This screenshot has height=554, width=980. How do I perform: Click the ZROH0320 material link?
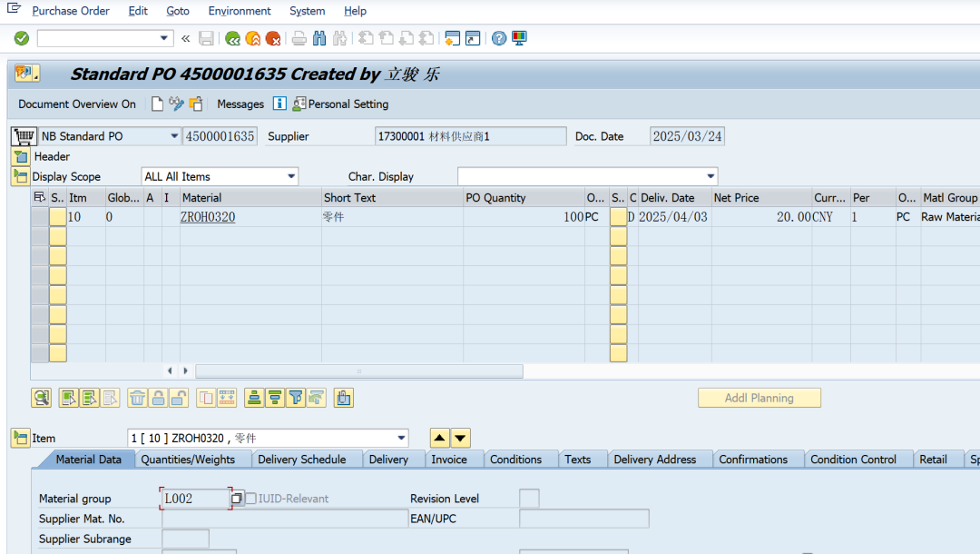pyautogui.click(x=208, y=217)
